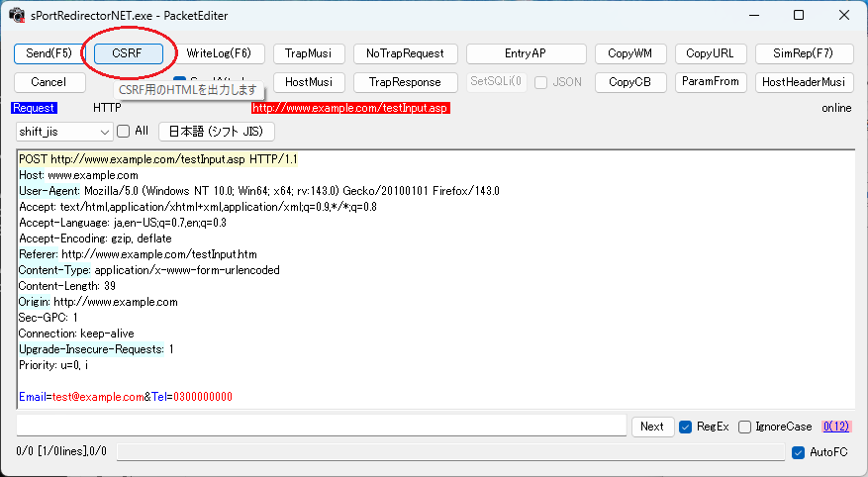Click the CopyCB button
868x477 pixels.
pyautogui.click(x=630, y=82)
